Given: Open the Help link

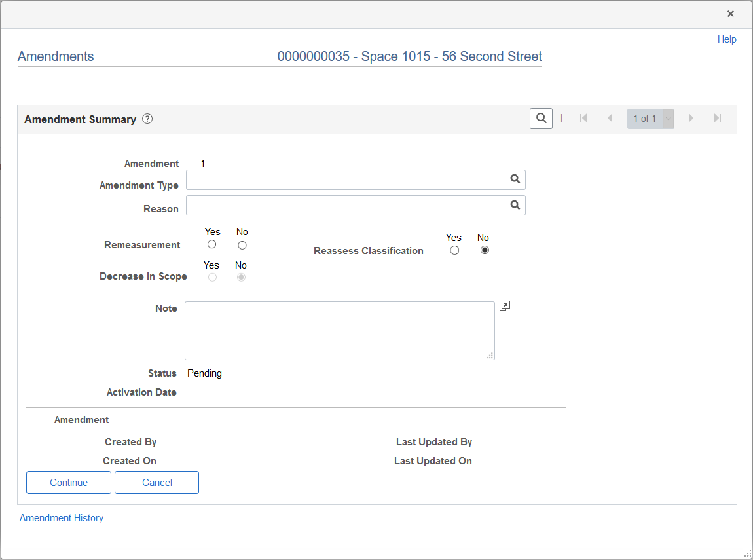Looking at the screenshot, I should pyautogui.click(x=727, y=39).
